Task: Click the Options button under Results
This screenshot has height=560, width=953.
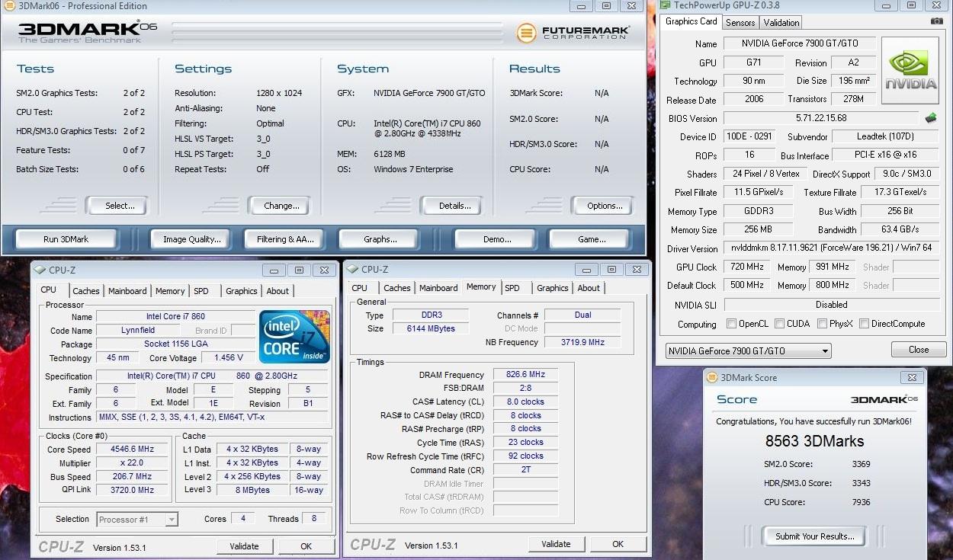Action: (605, 206)
